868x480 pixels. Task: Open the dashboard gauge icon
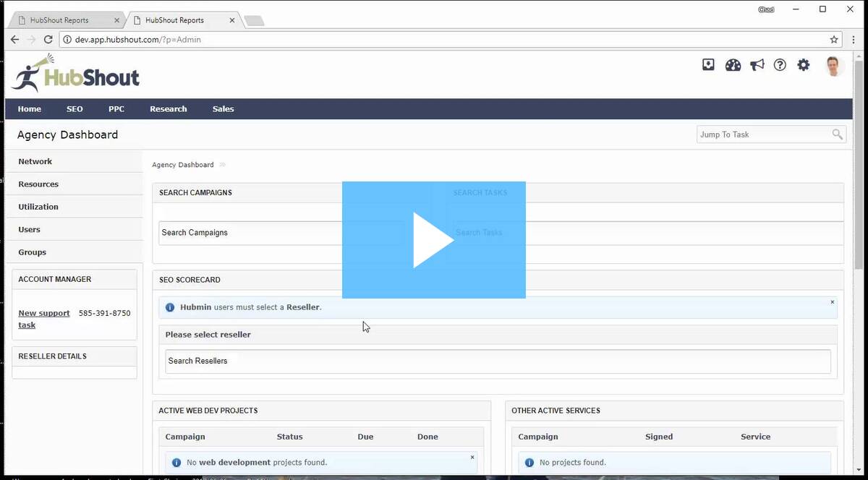[x=733, y=65]
